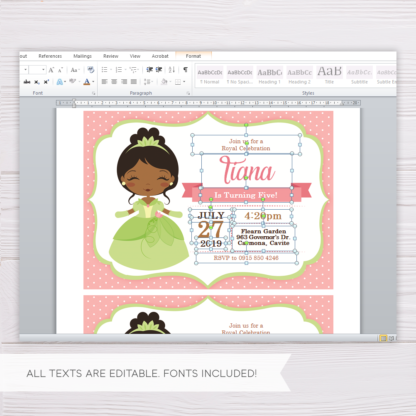Screen dimensions: 416x416
Task: Open the Font dialog launcher
Action: [x=94, y=93]
